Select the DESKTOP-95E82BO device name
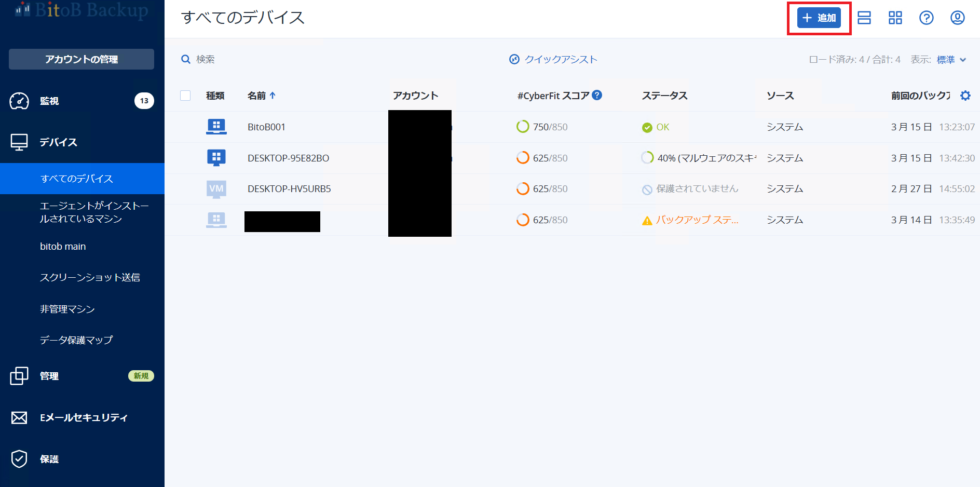This screenshot has width=980, height=487. click(288, 158)
